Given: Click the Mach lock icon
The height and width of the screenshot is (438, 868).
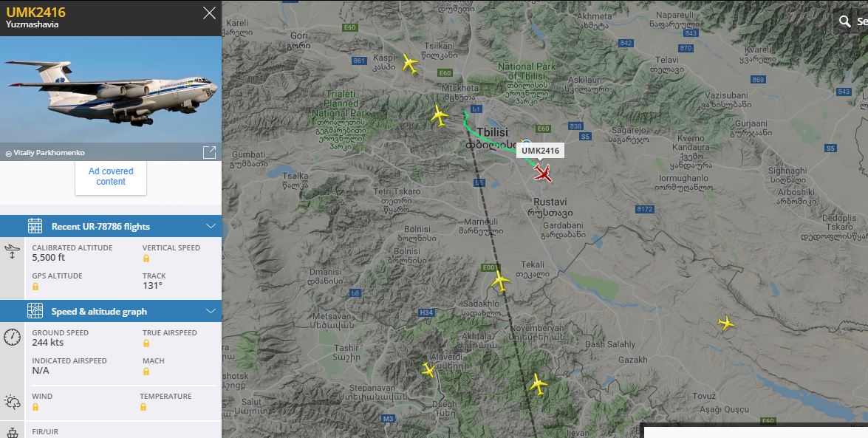Looking at the screenshot, I should (146, 371).
